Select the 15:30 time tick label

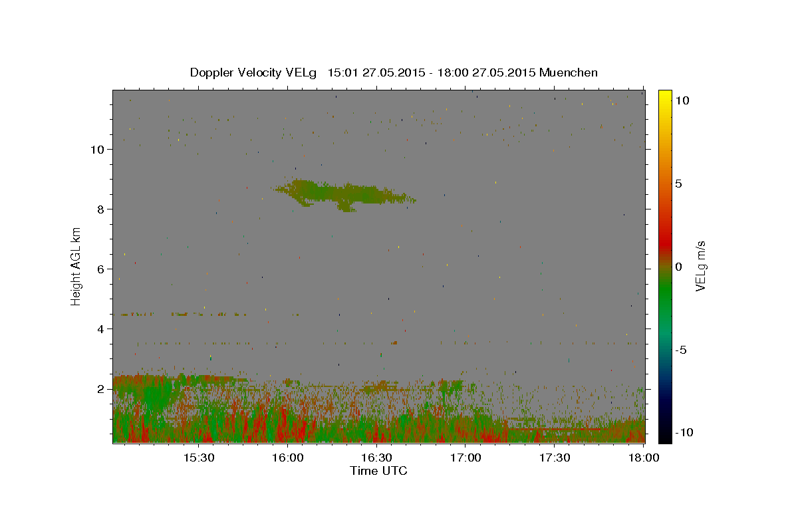pos(198,458)
